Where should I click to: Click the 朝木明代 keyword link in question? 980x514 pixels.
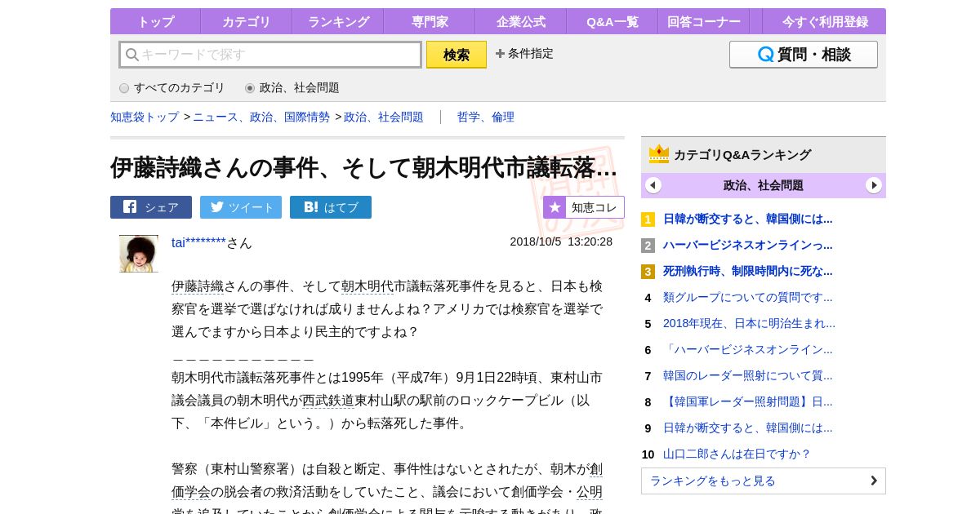coord(367,286)
